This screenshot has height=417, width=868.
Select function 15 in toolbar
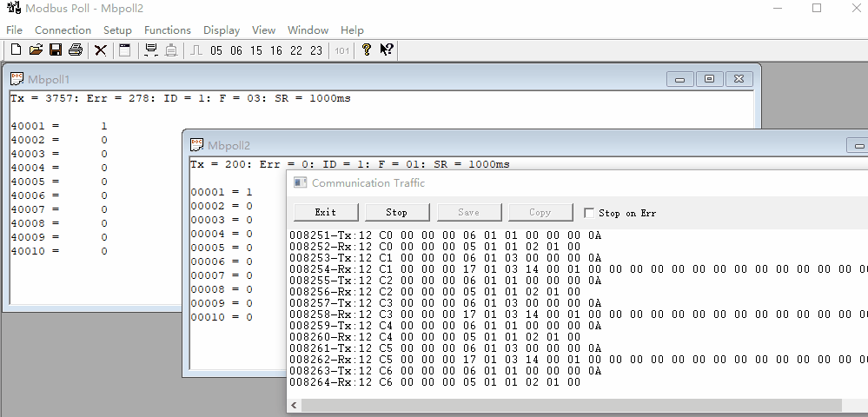(255, 50)
